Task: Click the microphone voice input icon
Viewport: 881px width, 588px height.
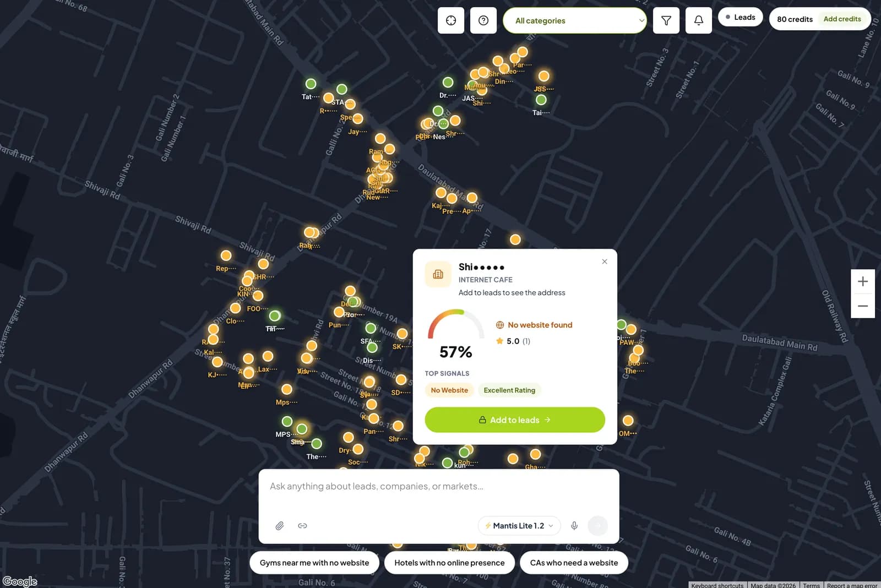Action: 574,526
